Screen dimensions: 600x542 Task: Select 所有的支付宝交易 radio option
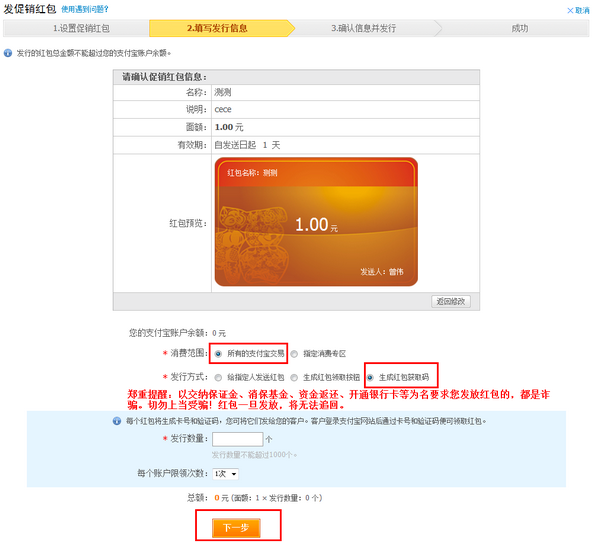pos(219,353)
